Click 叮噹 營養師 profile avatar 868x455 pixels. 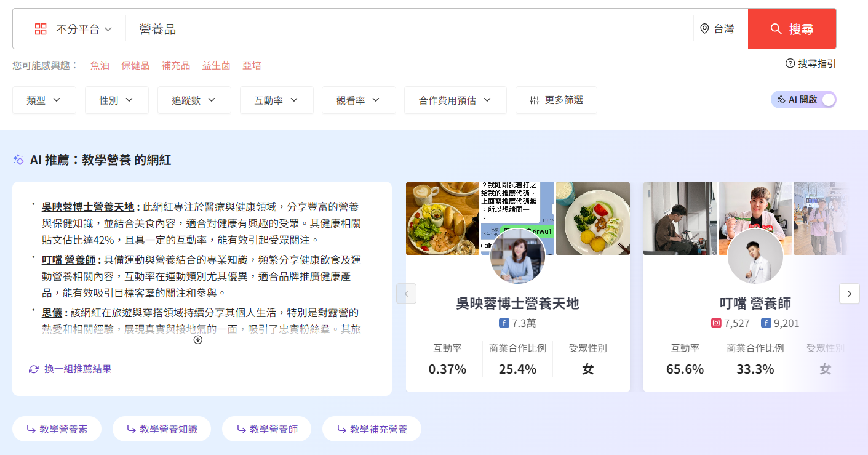(x=755, y=256)
